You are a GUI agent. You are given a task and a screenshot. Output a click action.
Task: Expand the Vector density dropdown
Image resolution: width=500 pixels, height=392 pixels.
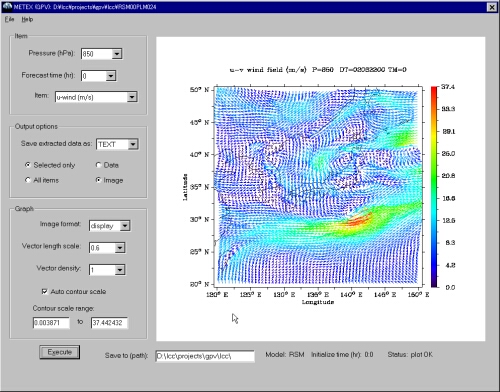pos(120,270)
